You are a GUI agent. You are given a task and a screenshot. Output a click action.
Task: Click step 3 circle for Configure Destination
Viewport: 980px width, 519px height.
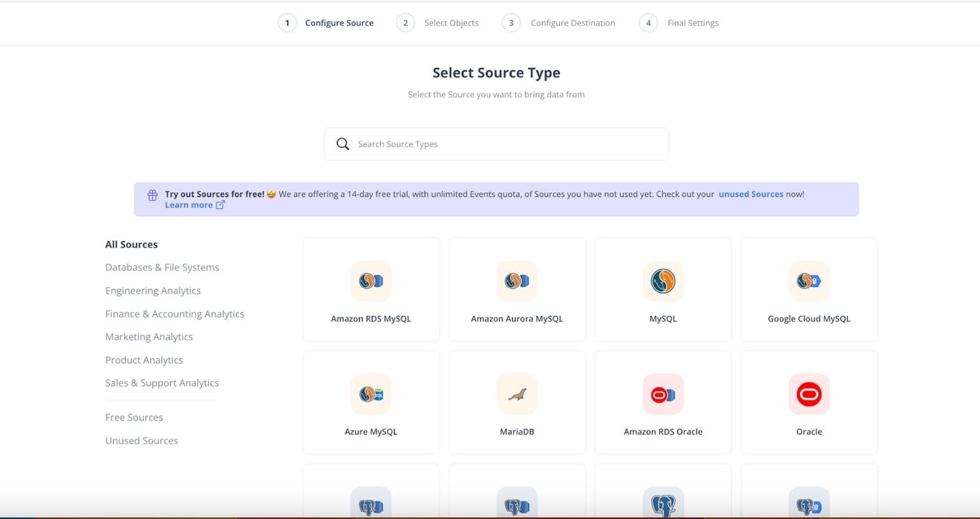coord(511,23)
